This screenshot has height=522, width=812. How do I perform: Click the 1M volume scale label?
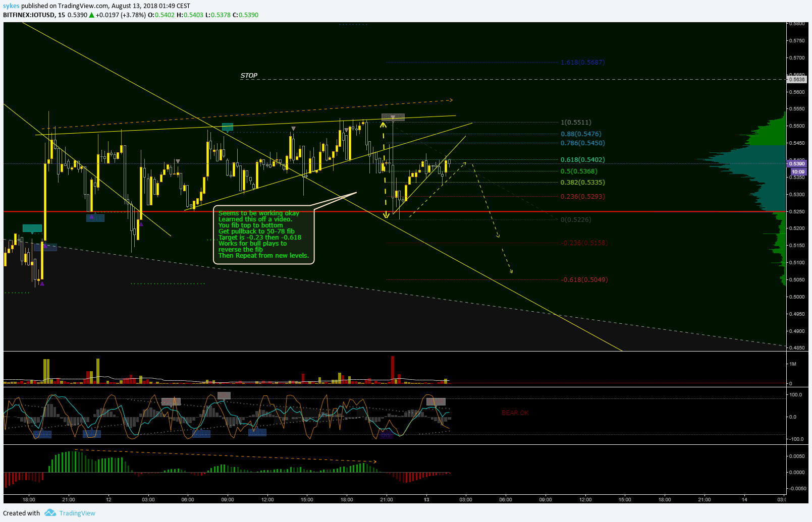pyautogui.click(x=793, y=364)
